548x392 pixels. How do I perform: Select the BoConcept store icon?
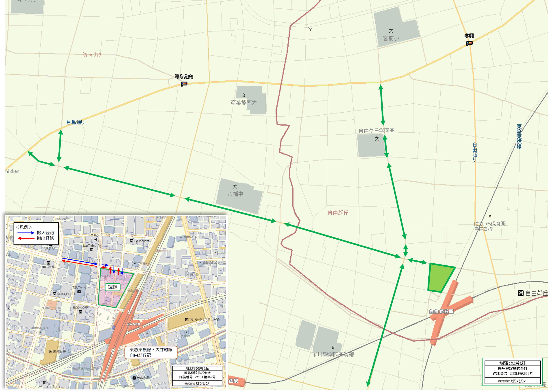(132, 241)
